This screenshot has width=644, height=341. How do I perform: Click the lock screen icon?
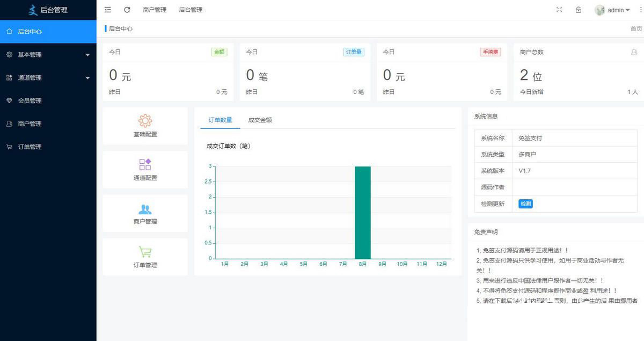tap(579, 10)
